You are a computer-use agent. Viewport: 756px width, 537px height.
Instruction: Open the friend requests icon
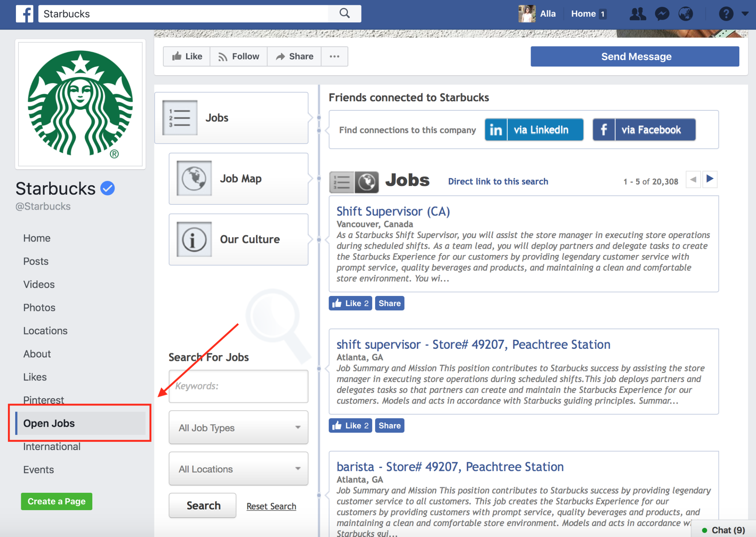tap(638, 14)
